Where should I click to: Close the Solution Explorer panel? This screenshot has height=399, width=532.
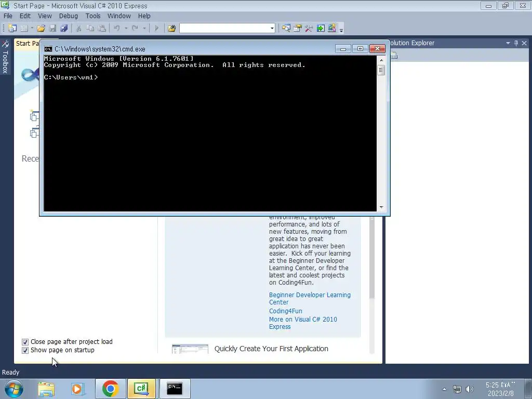[x=524, y=43]
